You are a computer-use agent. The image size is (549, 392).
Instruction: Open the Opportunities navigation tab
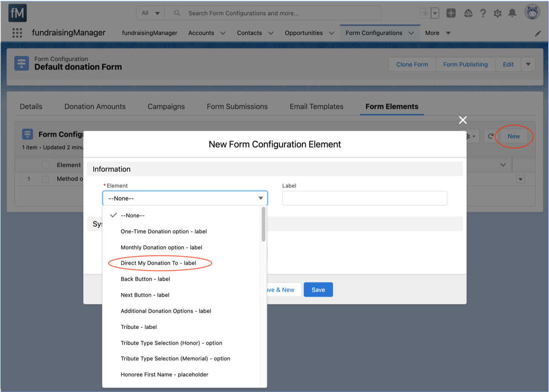tap(304, 33)
